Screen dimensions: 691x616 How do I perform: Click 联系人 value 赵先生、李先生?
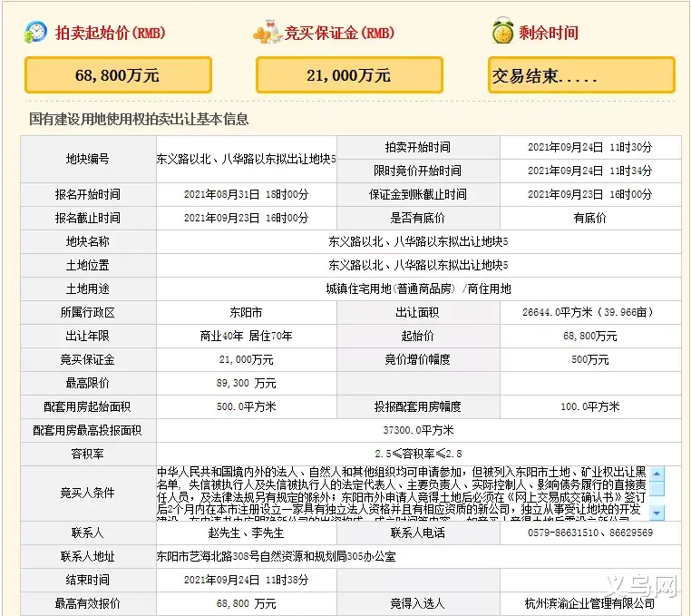[x=246, y=533]
